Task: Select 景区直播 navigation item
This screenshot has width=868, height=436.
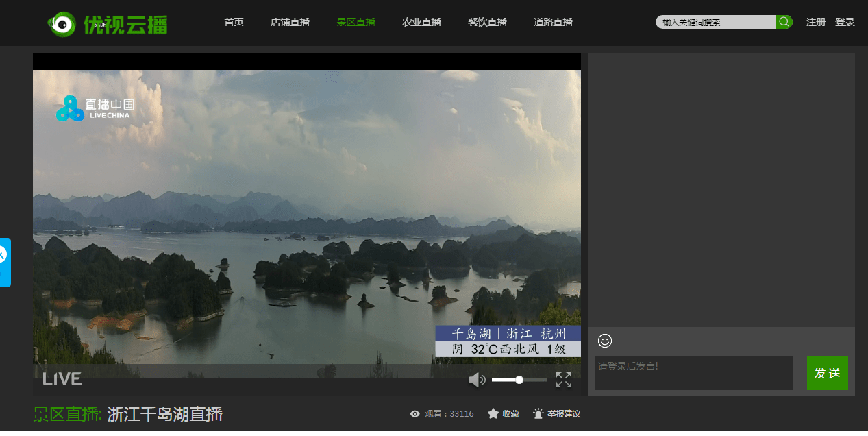Action: click(x=356, y=22)
